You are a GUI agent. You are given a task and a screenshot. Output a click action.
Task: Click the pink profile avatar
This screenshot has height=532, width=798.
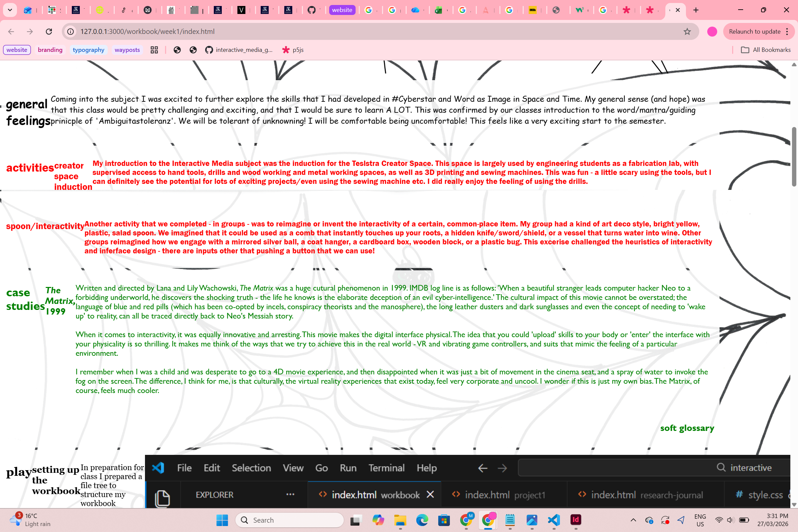(712, 32)
